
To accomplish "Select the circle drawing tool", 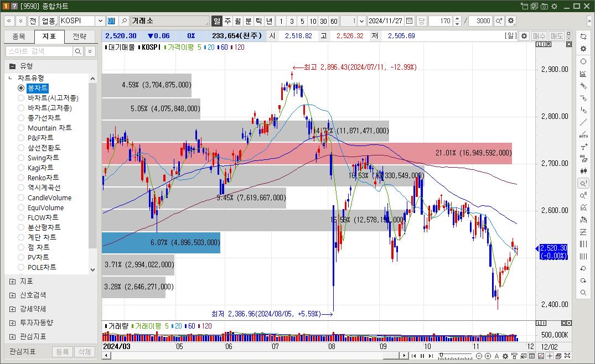I will click(583, 61).
